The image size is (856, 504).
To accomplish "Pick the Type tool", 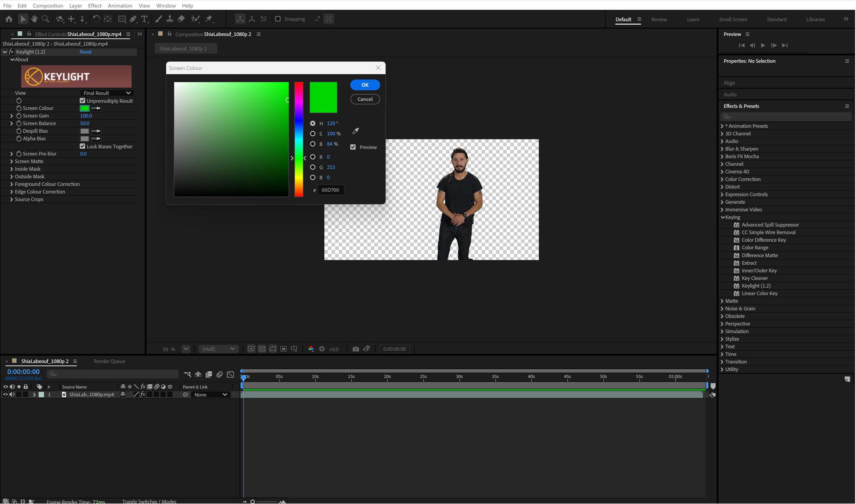I will click(x=145, y=19).
